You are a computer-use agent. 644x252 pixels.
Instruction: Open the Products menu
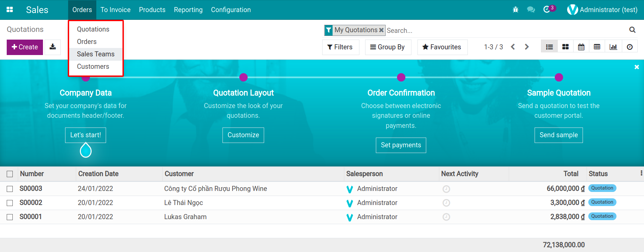(x=152, y=10)
